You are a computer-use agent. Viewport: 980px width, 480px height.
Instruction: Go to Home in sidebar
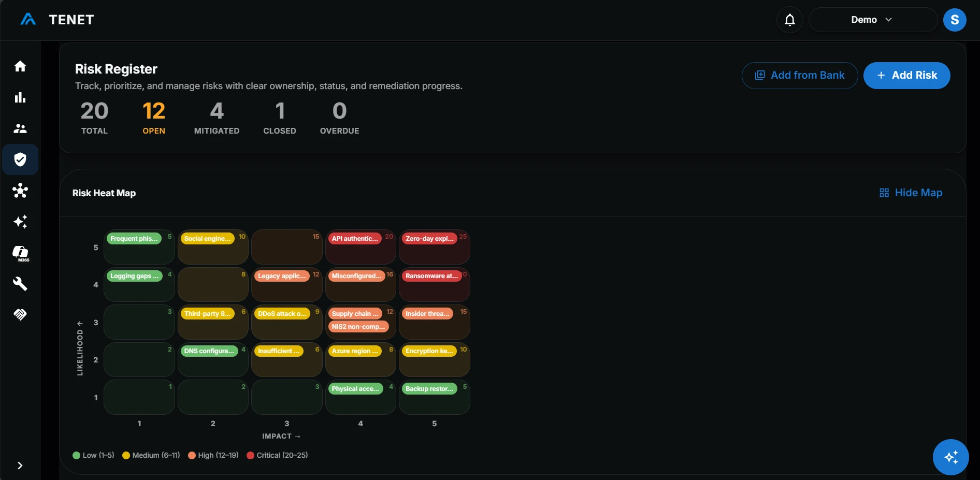point(20,66)
